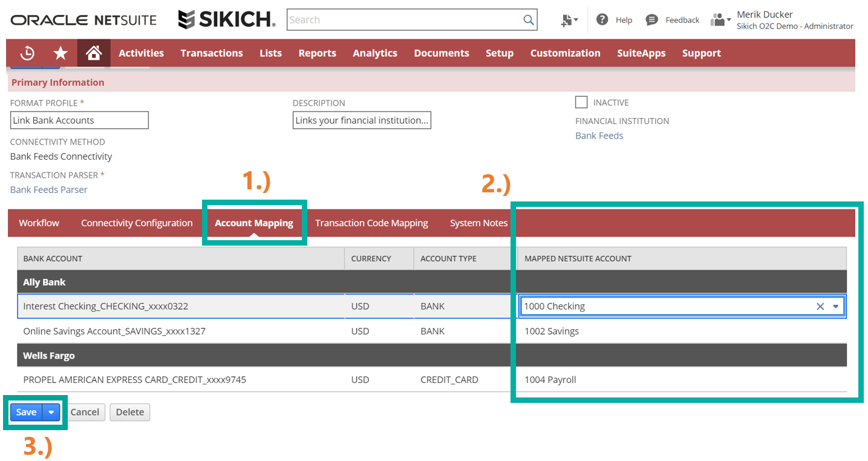Click the search magnifier icon
The height and width of the screenshot is (461, 868).
tap(529, 20)
